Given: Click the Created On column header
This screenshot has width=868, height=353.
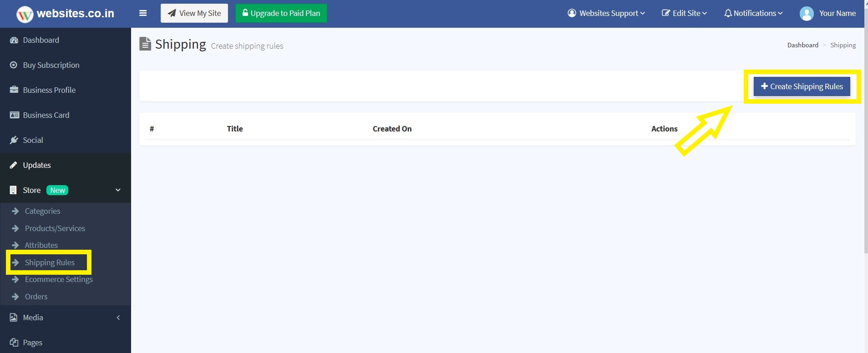Looking at the screenshot, I should pyautogui.click(x=392, y=129).
